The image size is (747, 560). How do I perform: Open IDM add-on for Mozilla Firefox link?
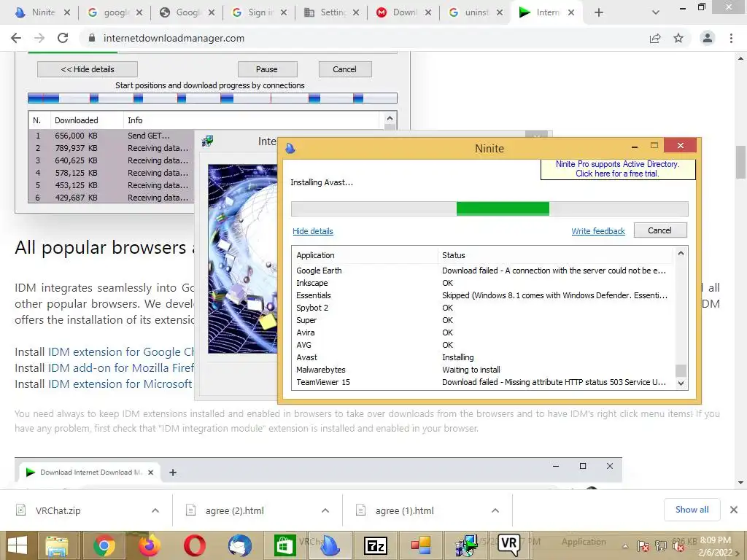[121, 368]
